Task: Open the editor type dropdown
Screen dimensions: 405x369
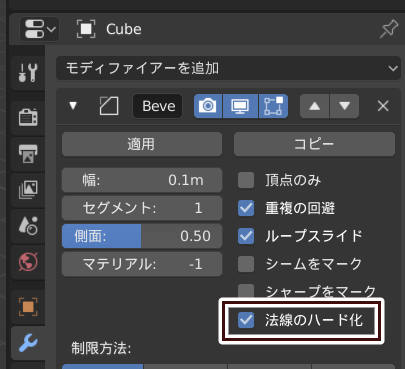Action: pyautogui.click(x=39, y=29)
